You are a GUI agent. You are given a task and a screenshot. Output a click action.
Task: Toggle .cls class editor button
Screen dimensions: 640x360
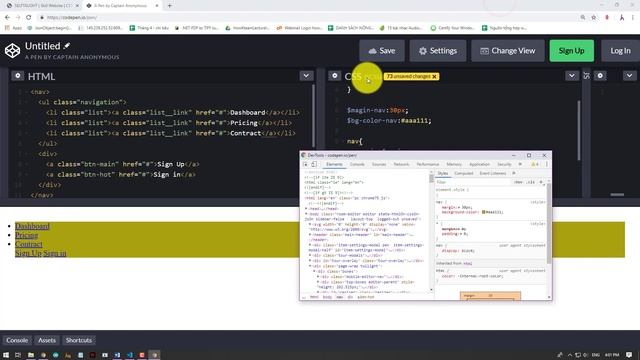point(531,182)
